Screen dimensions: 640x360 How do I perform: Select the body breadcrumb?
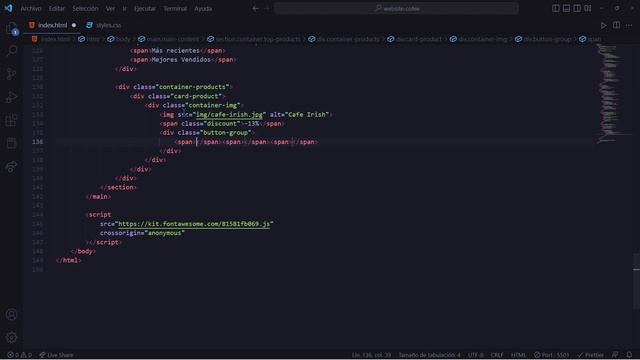pyautogui.click(x=119, y=39)
